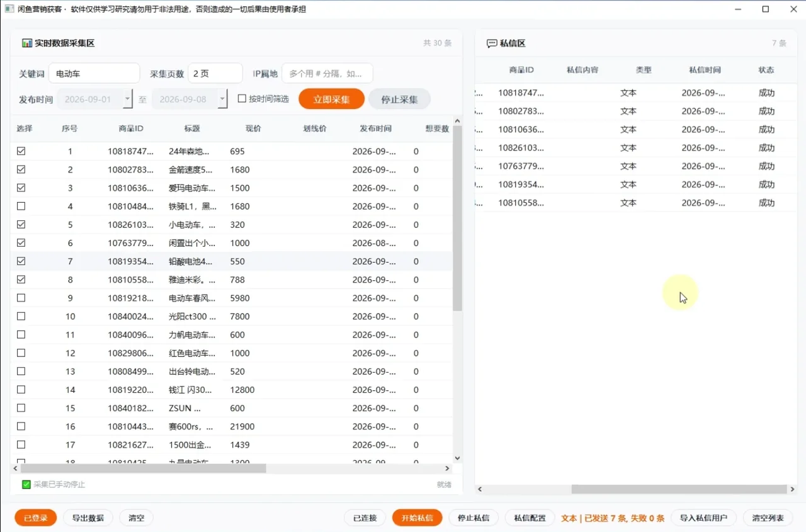Screen dimensions: 806x532
Task: Click the 标题 column header
Action: 192,128
